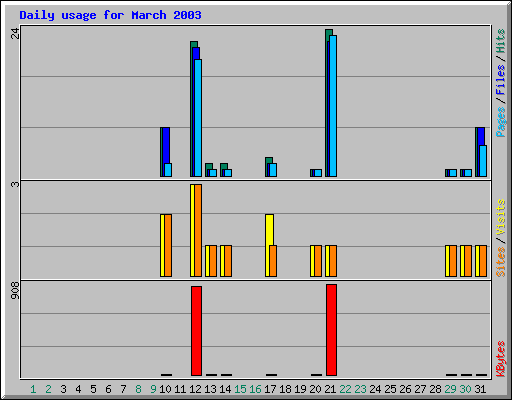Click the "Hits" legend label
The width and height of the screenshot is (512, 400).
[x=500, y=41]
